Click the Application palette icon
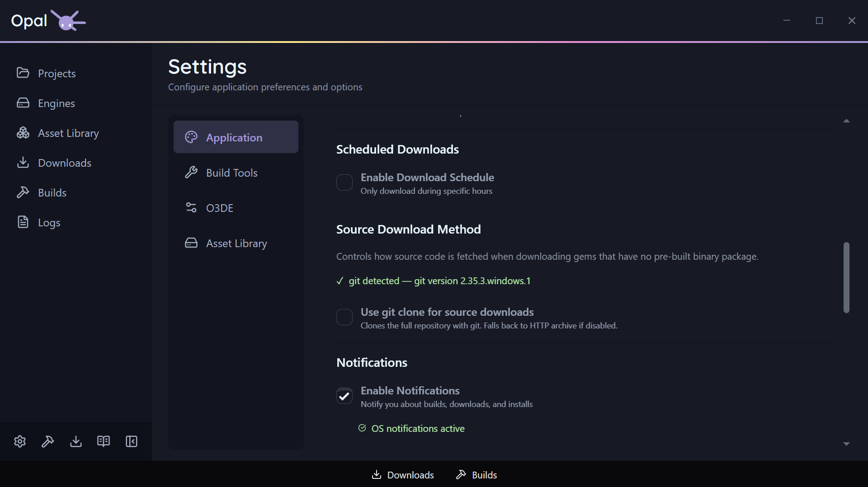 tap(191, 137)
